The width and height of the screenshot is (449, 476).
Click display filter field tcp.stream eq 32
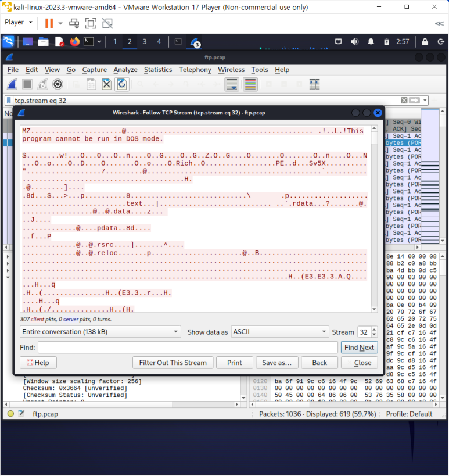(x=206, y=101)
